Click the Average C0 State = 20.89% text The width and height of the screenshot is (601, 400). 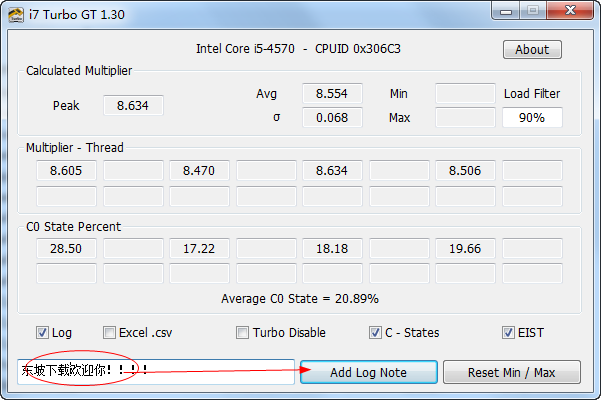click(300, 299)
